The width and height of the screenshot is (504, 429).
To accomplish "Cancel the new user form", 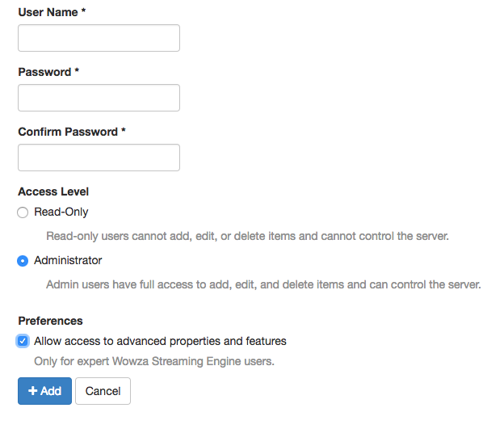I will click(x=103, y=391).
